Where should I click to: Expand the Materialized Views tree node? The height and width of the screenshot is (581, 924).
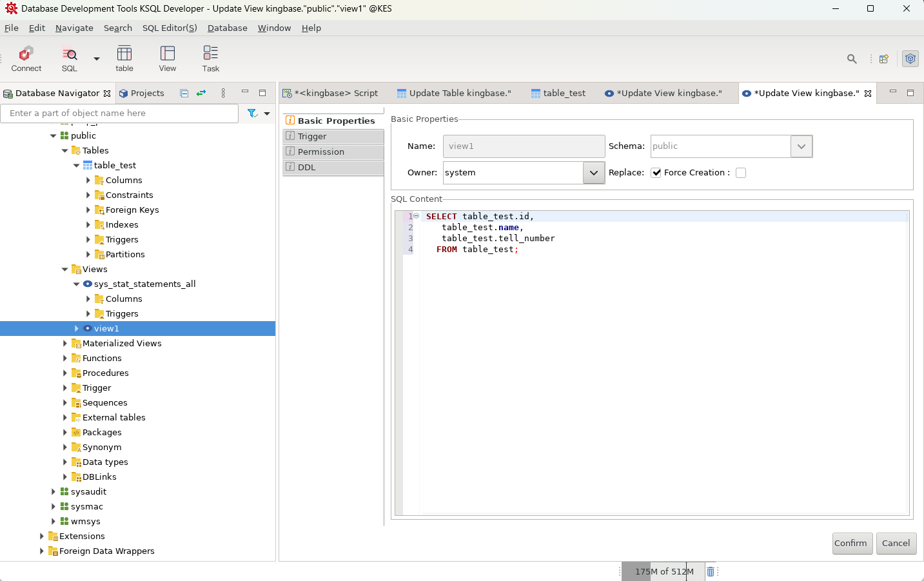point(65,344)
